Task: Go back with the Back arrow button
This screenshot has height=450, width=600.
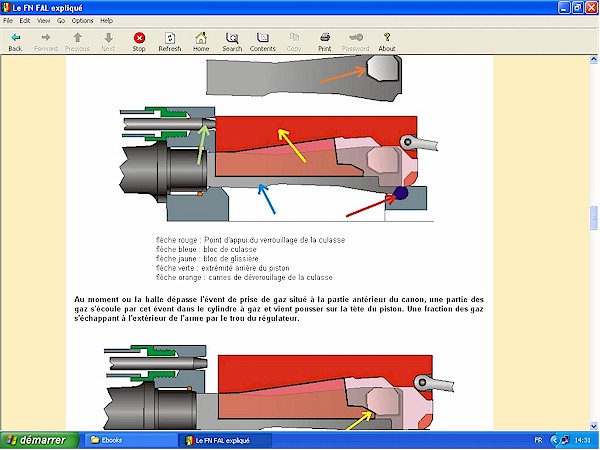Action: (15, 42)
